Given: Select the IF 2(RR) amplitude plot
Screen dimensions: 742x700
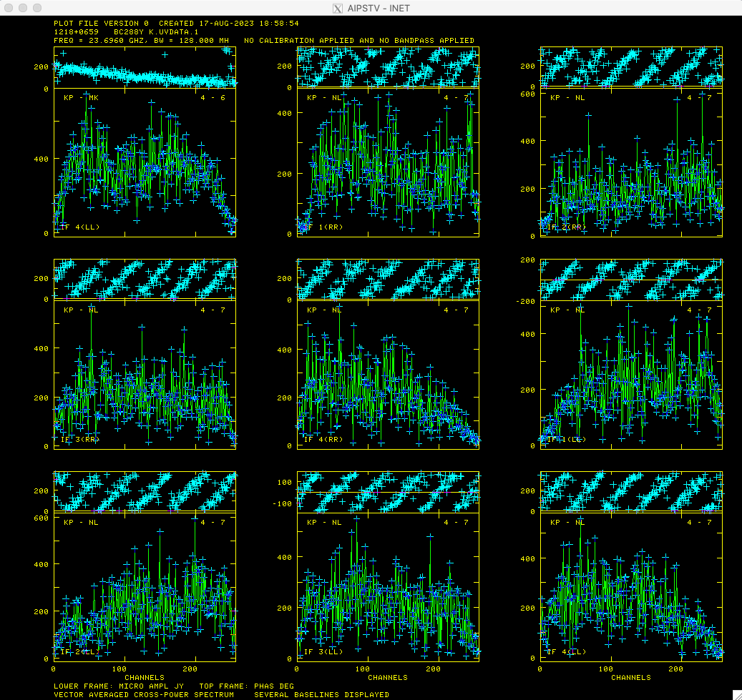Looking at the screenshot, I should (631, 164).
